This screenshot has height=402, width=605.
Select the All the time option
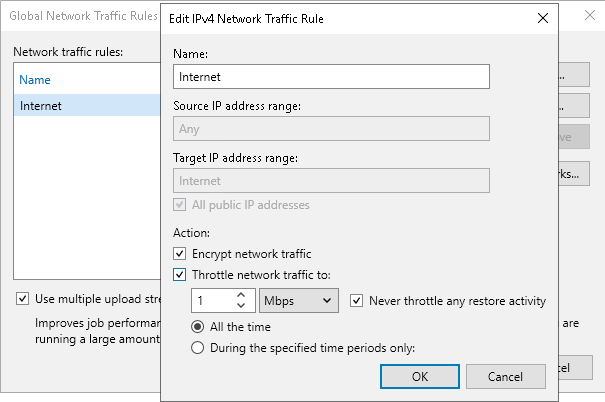pyautogui.click(x=198, y=327)
